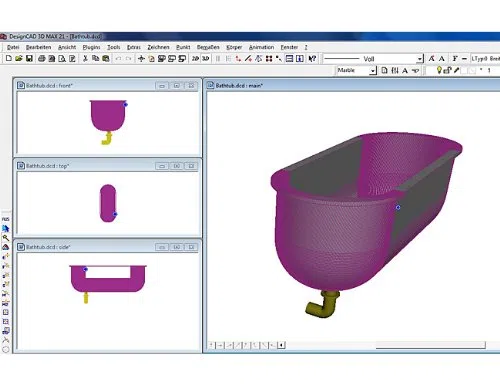The width and height of the screenshot is (500, 385).
Task: Open the question mark help menu
Action: (x=306, y=47)
